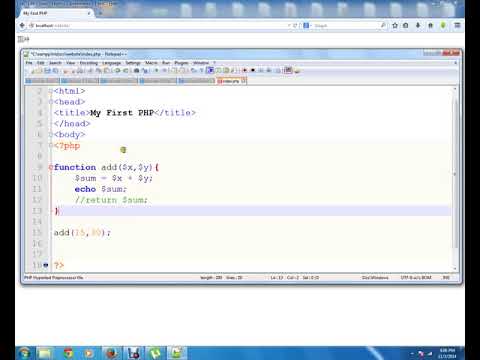Click the Firefox bookmarks list icon

tap(406, 25)
